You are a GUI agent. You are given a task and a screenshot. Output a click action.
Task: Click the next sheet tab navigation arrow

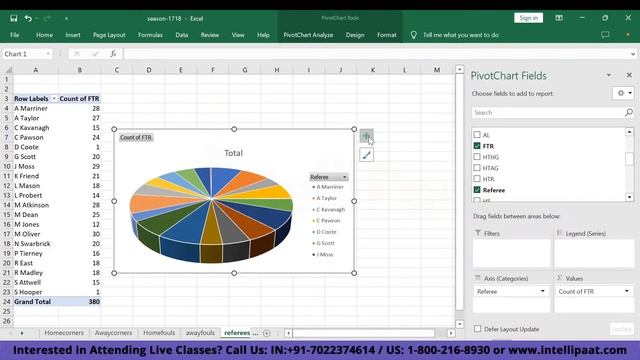(22, 333)
